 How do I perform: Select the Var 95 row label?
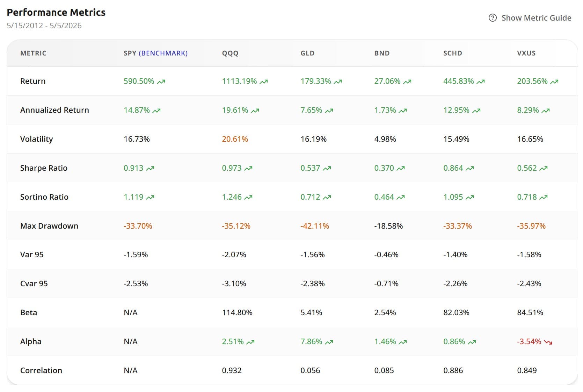(x=32, y=254)
